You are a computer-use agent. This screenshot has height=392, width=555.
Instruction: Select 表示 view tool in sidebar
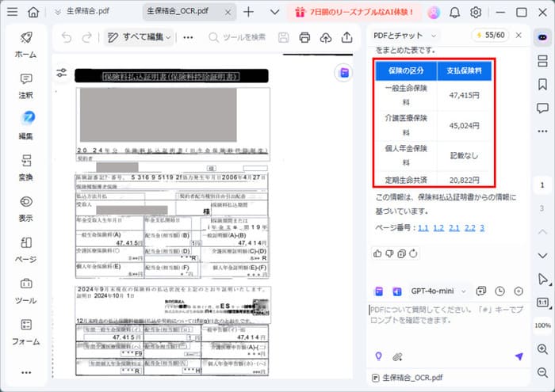click(25, 208)
